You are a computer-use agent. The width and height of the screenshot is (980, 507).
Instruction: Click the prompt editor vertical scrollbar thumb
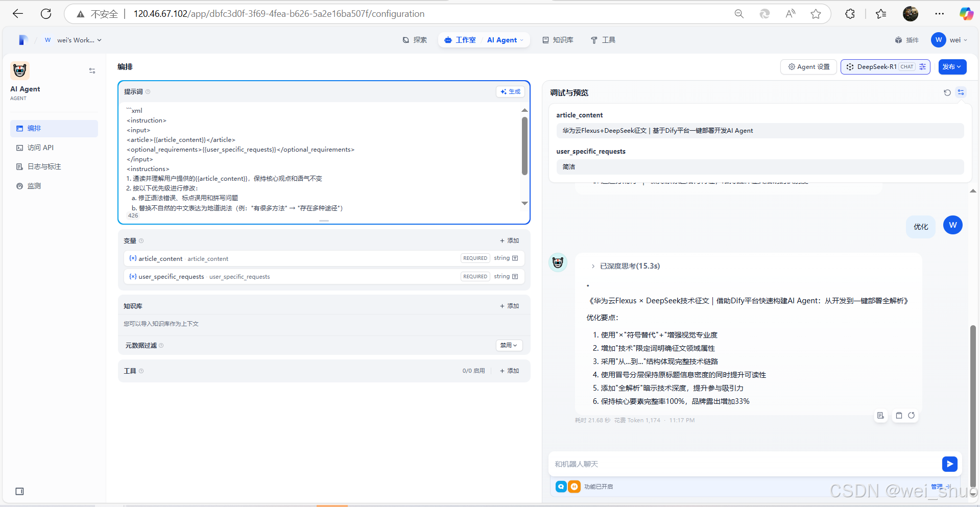[524, 146]
